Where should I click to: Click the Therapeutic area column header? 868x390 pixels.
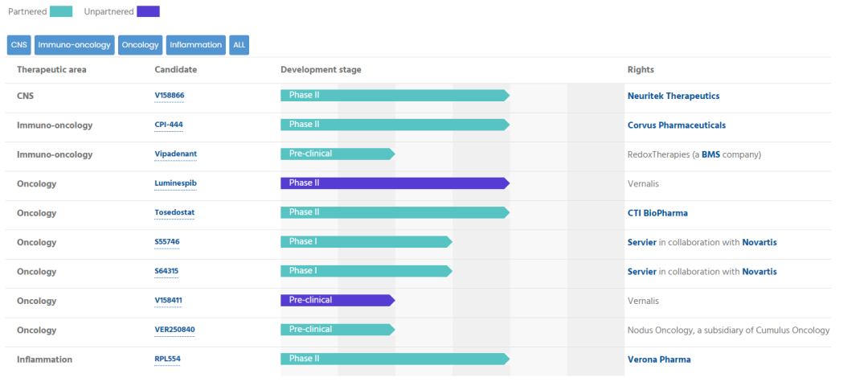tap(51, 70)
